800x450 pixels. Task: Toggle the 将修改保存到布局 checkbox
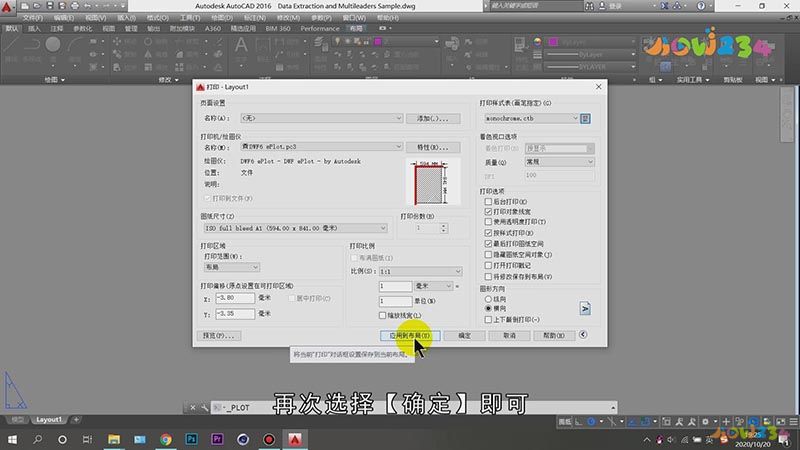[x=488, y=277]
